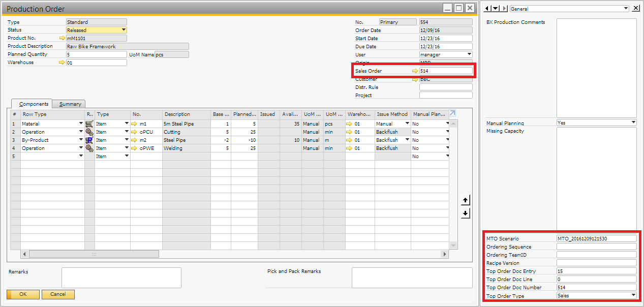Image resolution: width=644 pixels, height=307 pixels.
Task: Expand the User dropdown set to manager
Action: coord(469,55)
